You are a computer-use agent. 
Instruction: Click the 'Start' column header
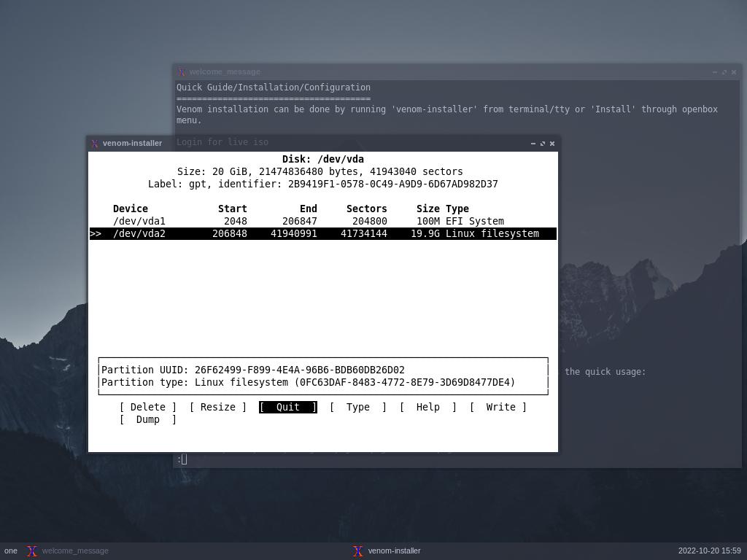click(233, 209)
